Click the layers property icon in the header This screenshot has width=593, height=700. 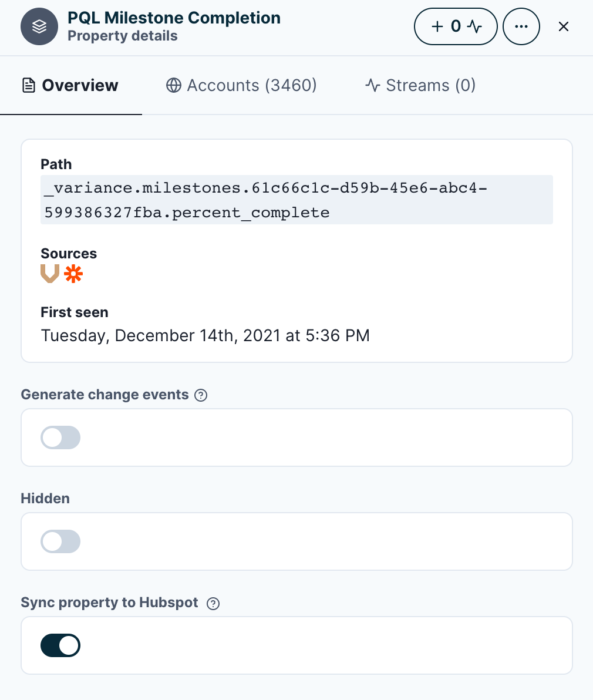coord(39,26)
